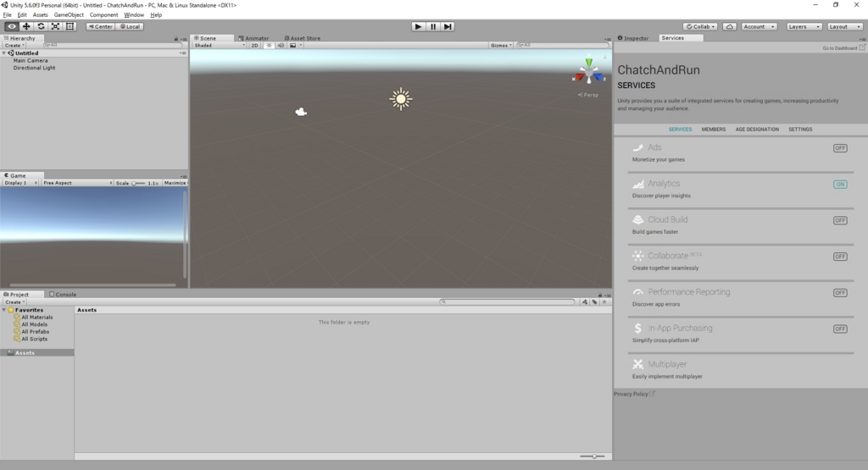Viewport: 868px width, 470px height.
Task: Select the Rect transform tool
Action: tap(70, 26)
